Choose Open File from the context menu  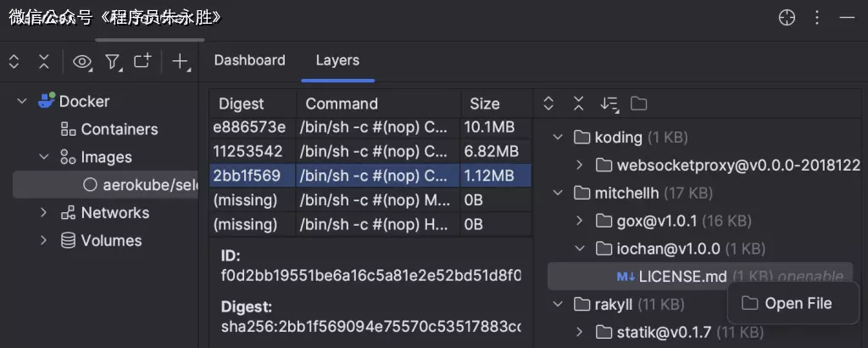(x=797, y=303)
